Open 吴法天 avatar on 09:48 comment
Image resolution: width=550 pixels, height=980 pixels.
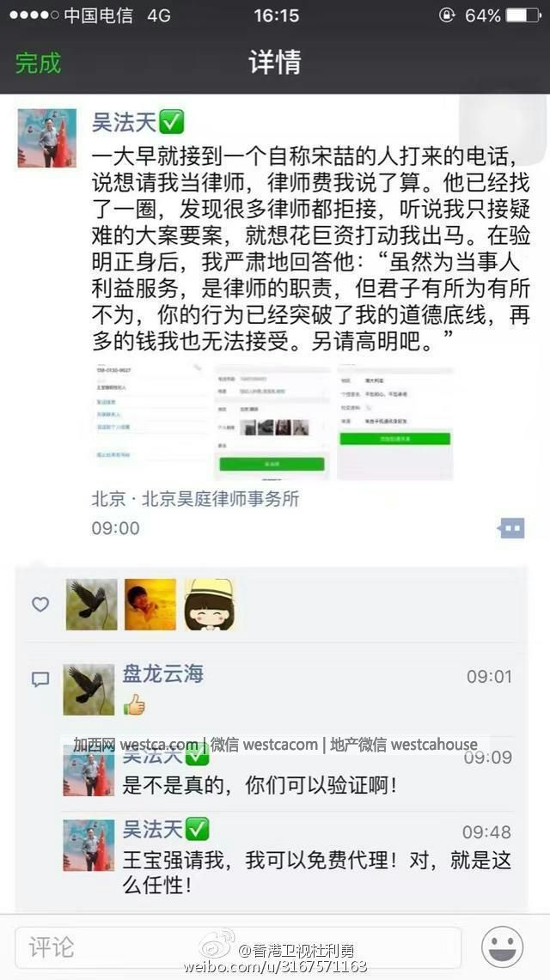tap(89, 846)
